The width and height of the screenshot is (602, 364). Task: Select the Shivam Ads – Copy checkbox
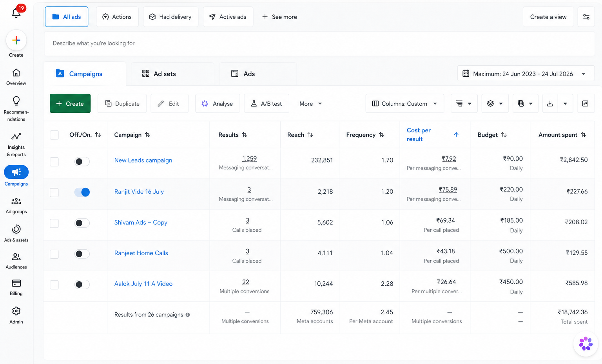pyautogui.click(x=54, y=223)
